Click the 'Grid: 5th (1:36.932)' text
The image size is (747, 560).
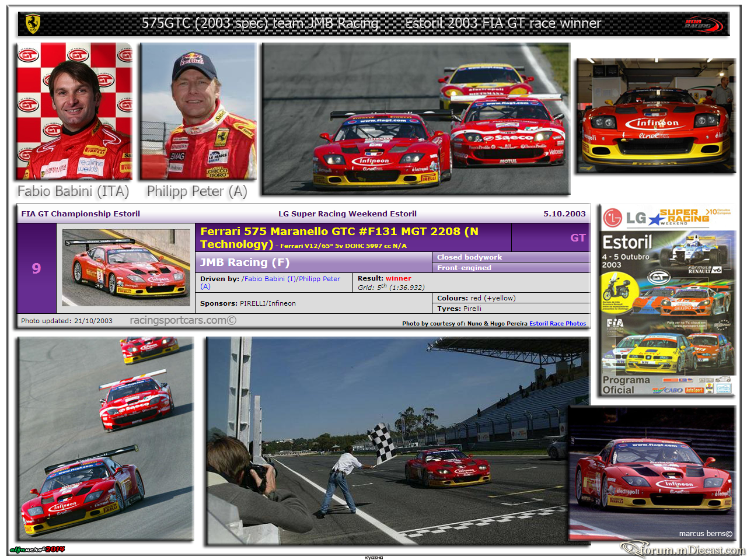[x=391, y=287]
